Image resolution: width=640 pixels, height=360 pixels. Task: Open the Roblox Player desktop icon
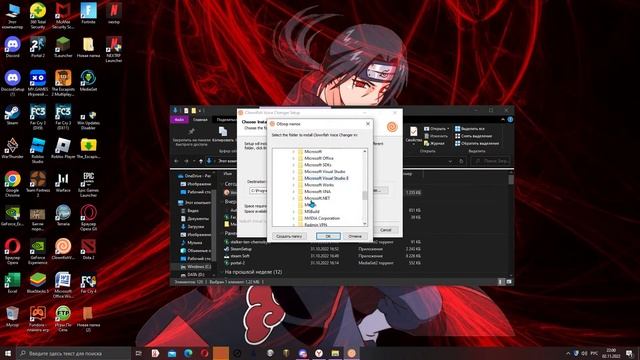coord(63,148)
